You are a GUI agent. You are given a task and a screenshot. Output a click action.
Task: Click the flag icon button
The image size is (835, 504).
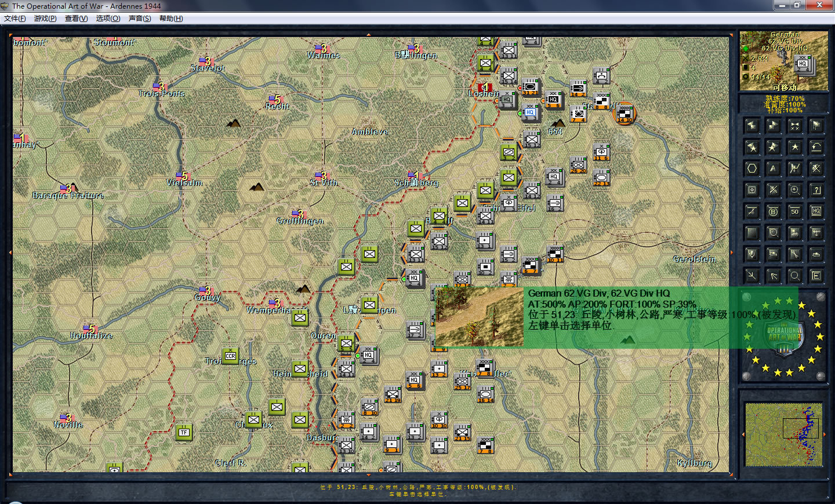tap(816, 126)
